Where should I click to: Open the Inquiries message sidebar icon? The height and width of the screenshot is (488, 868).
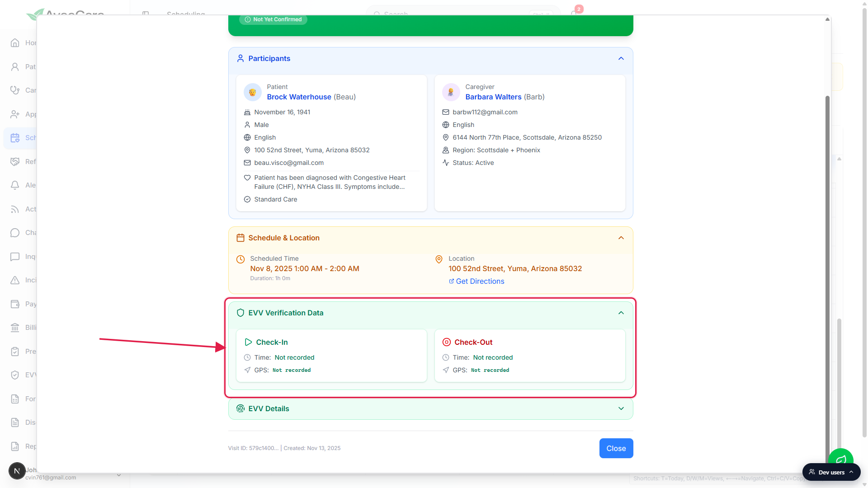tap(15, 257)
